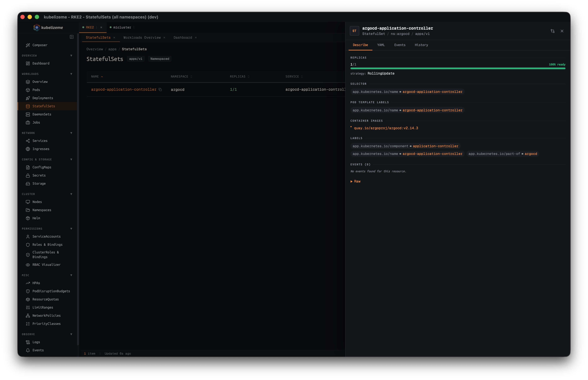Collapse the WORKLOADS sidebar section

71,74
